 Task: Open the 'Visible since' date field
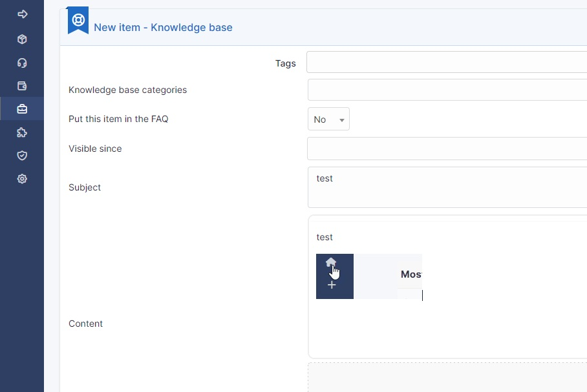446,149
